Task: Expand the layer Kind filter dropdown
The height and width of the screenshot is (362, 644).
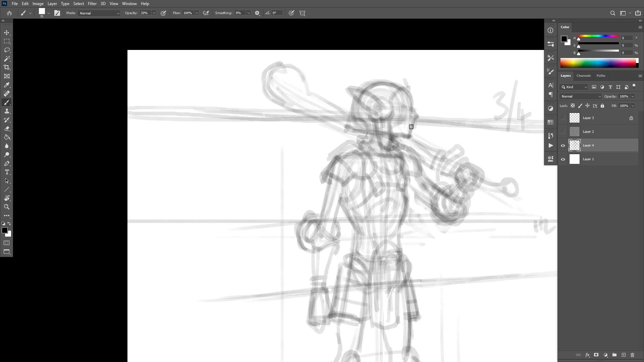Action: coord(574,87)
